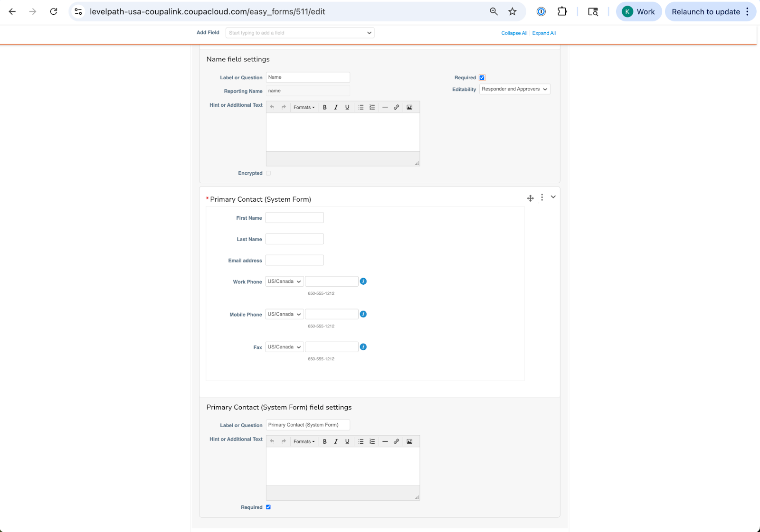Toggle Required checkbox for Primary Contact field
This screenshot has width=760, height=532.
(x=268, y=507)
